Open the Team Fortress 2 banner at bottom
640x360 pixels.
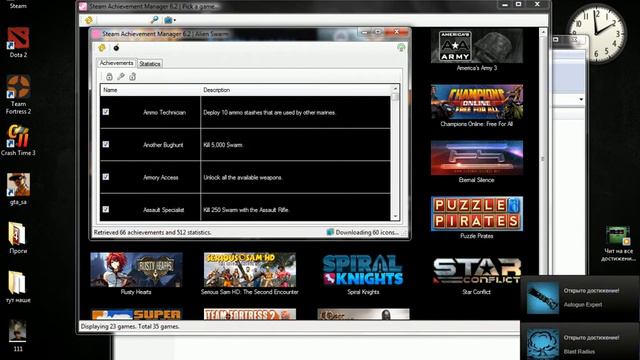tap(250, 314)
